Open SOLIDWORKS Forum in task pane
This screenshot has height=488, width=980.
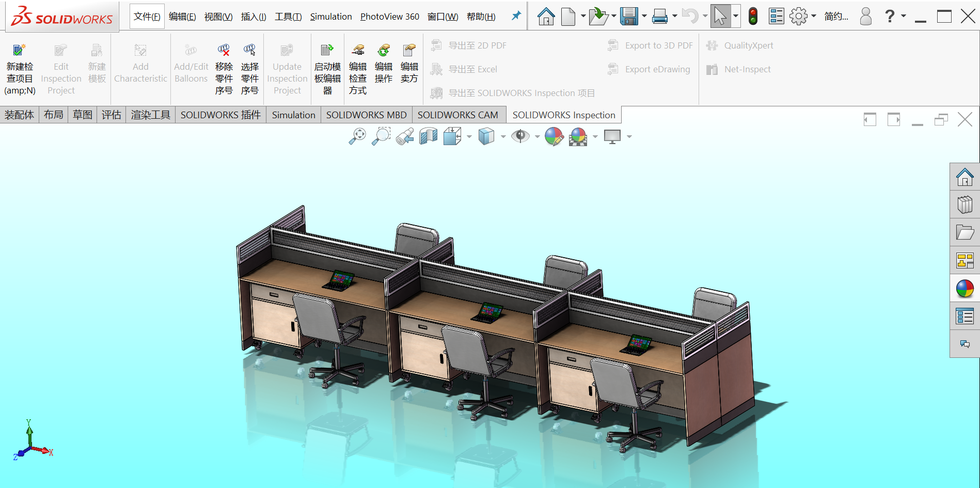tap(965, 344)
